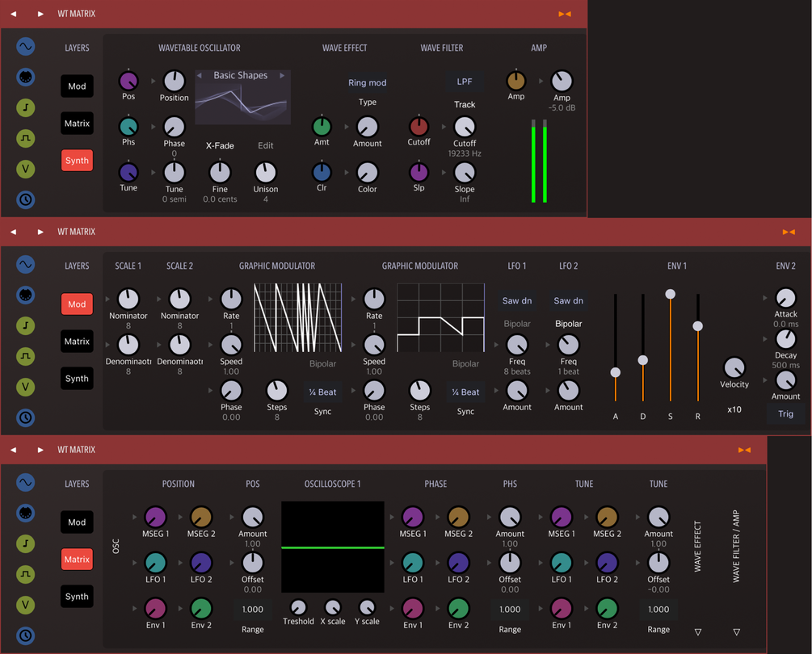Collapse the top WT MATRIX panel using the header arrows
Viewport: 812px width, 654px height.
click(x=565, y=13)
